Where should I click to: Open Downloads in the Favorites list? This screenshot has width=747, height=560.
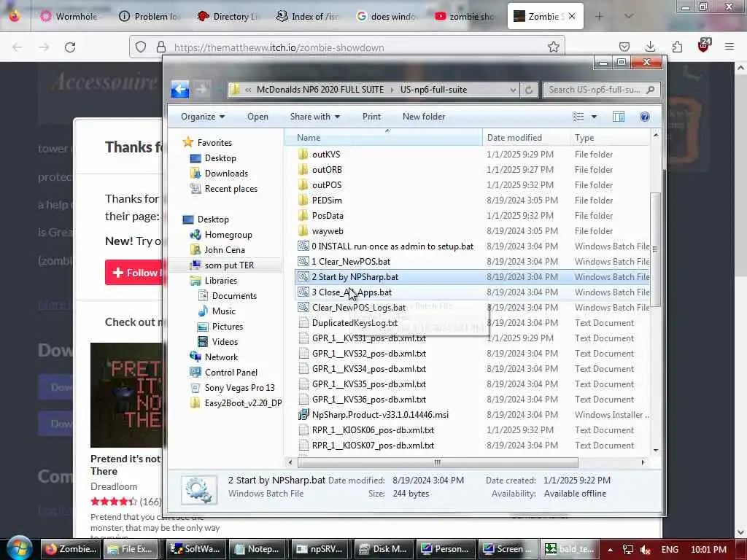pyautogui.click(x=226, y=174)
